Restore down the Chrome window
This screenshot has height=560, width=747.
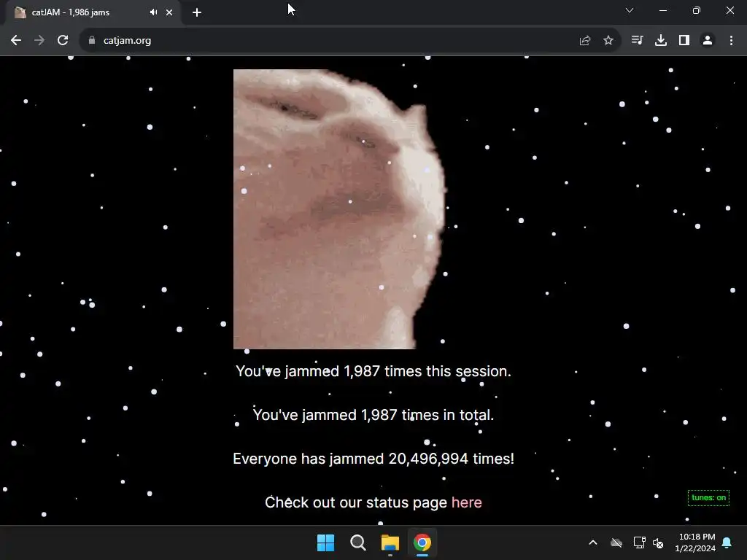697,10
